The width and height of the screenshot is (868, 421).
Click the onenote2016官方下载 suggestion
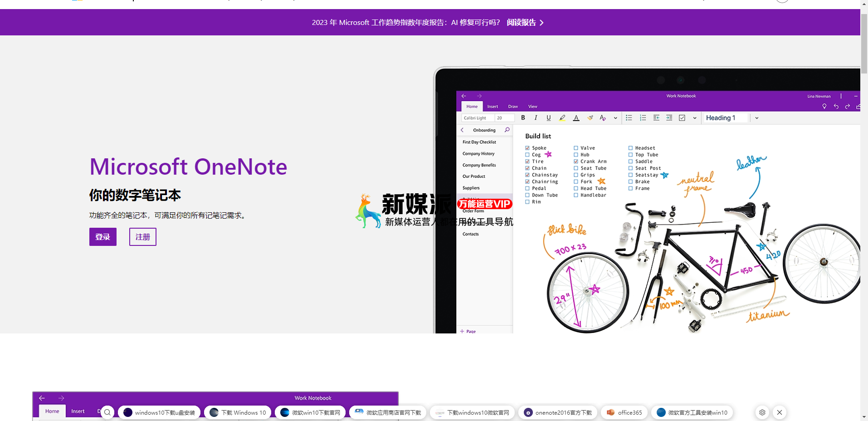(558, 412)
